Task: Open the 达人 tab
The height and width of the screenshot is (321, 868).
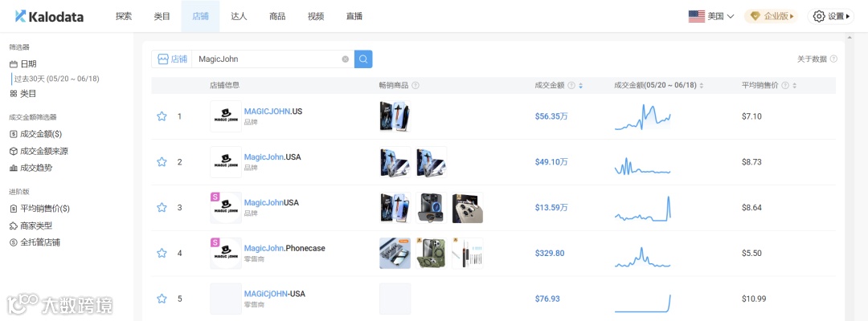Action: 240,16
